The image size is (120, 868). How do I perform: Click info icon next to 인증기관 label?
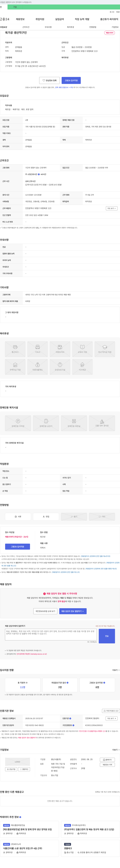(x=70, y=718)
